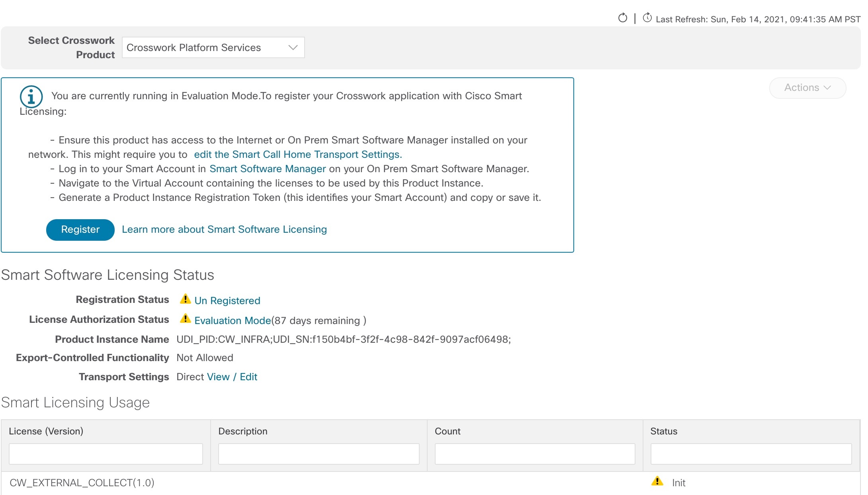Open edit Smart Call Home Transport Settings link

(x=298, y=155)
